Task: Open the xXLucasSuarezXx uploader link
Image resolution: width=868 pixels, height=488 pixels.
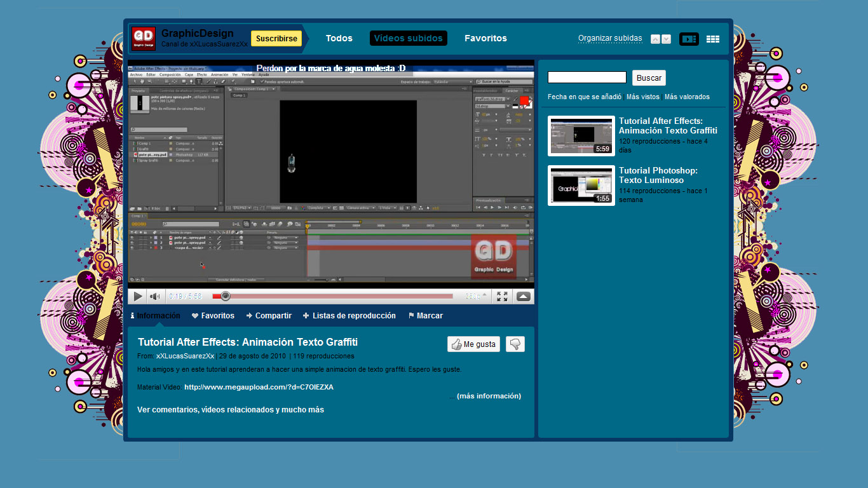Action: (185, 356)
